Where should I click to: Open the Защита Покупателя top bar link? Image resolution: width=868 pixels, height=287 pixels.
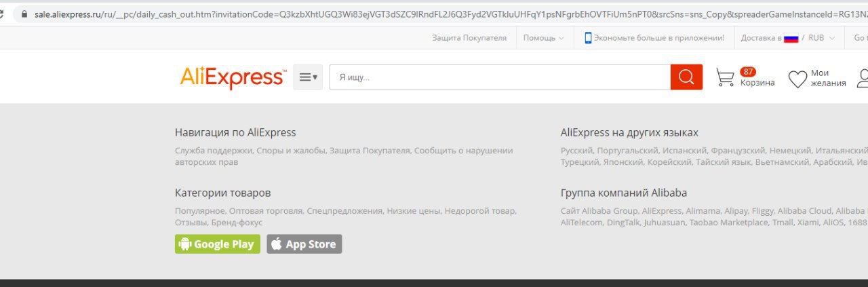pos(469,38)
